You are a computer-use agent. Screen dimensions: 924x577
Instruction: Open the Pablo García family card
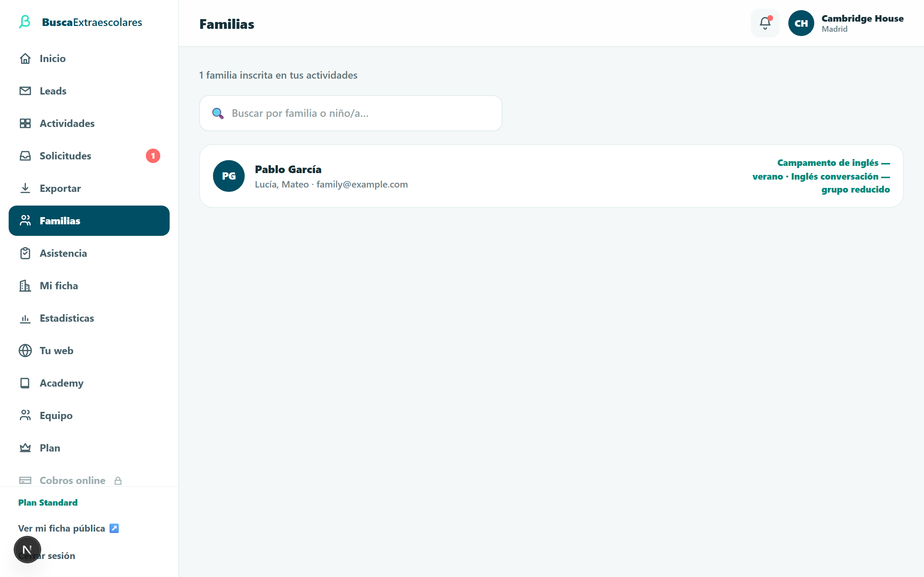[x=552, y=176]
